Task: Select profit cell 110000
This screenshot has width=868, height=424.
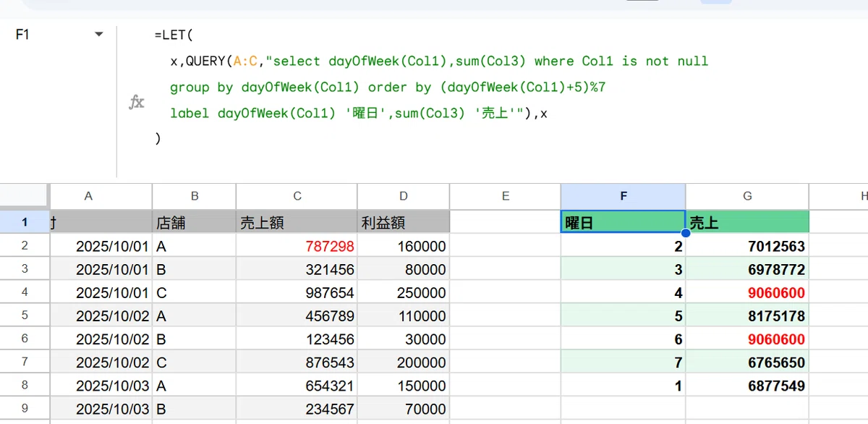Action: (404, 315)
